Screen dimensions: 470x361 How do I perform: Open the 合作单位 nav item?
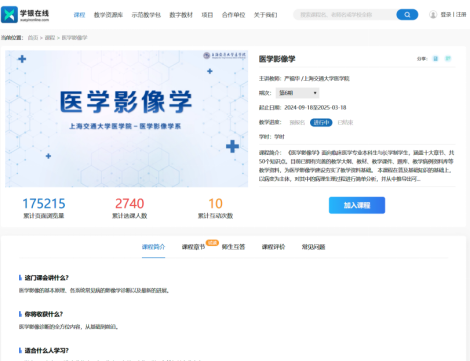(233, 15)
